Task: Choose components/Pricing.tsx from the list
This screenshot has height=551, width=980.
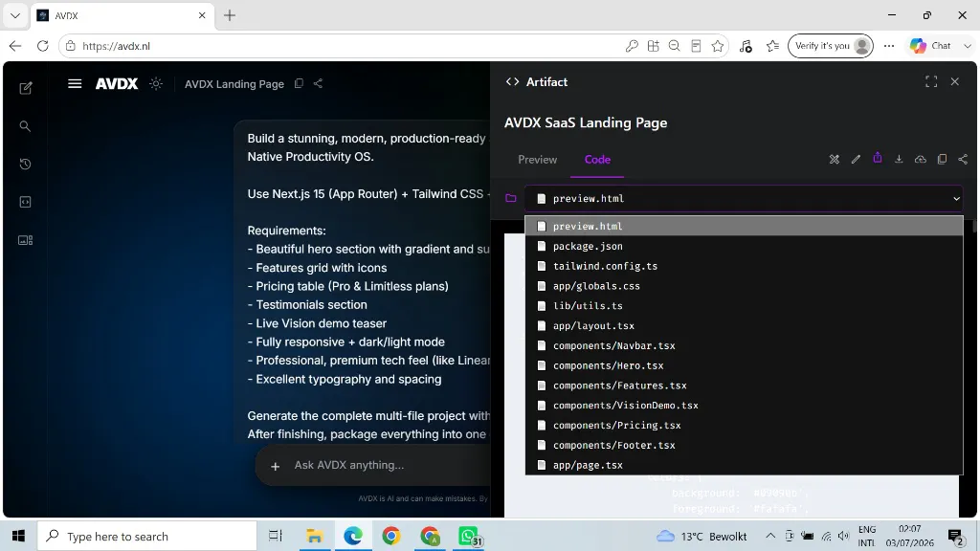Action: pos(744,426)
